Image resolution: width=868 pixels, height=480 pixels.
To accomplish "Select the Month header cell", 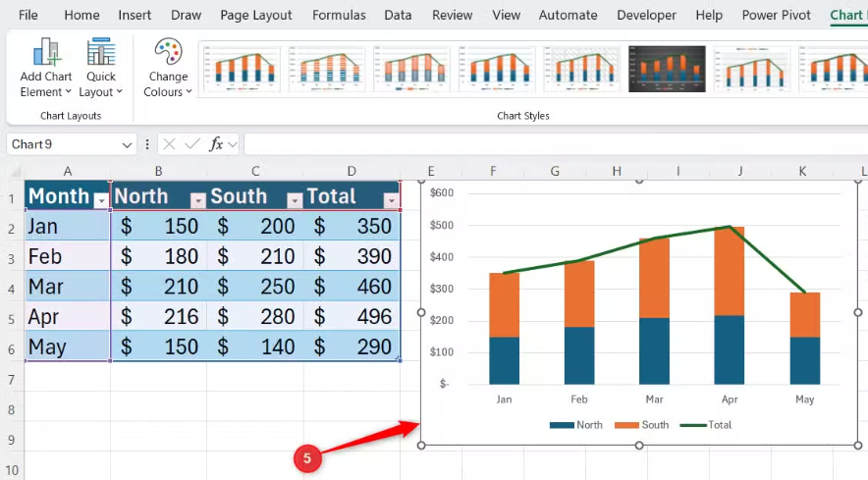I will click(x=67, y=196).
